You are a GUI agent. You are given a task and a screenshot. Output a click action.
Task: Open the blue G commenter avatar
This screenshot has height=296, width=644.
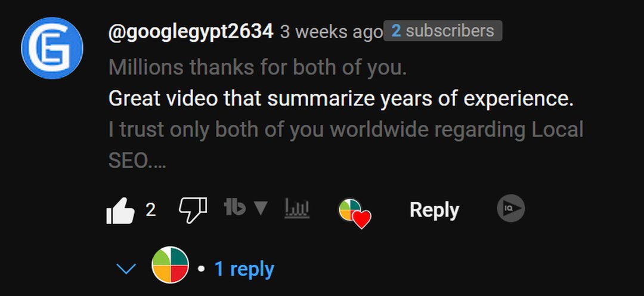52,48
